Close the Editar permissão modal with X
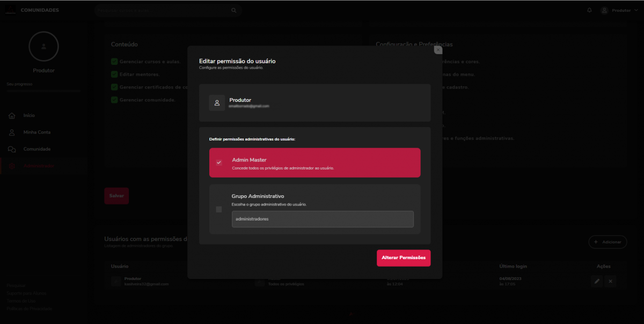Viewport: 644px width, 324px height. pyautogui.click(x=438, y=50)
